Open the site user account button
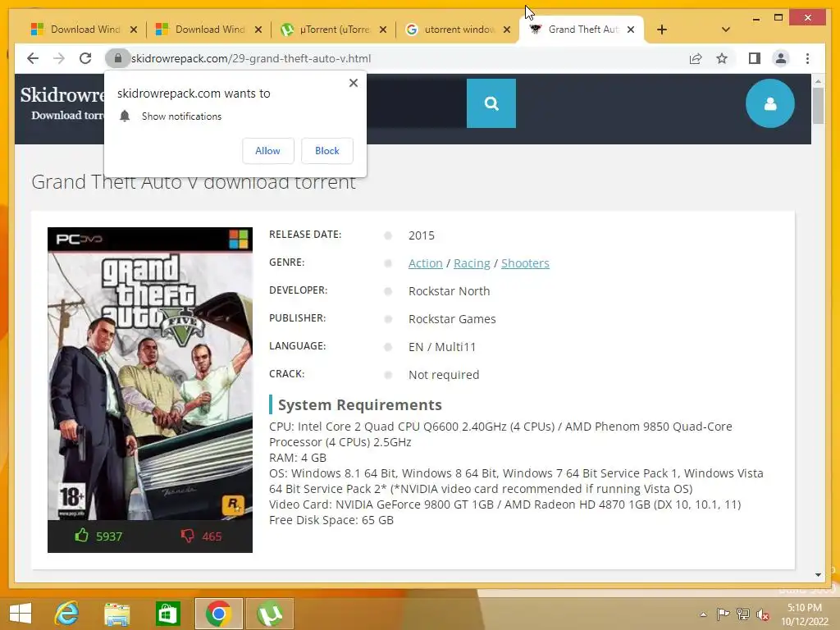840x630 pixels. coord(769,103)
